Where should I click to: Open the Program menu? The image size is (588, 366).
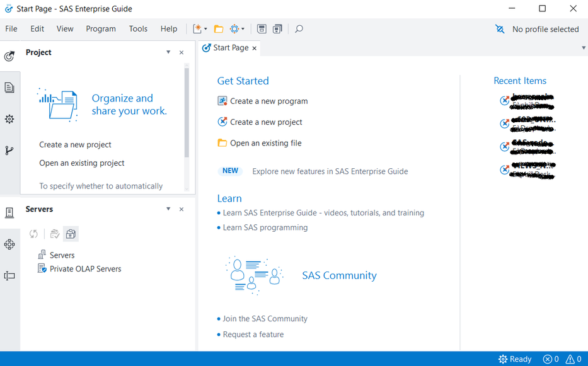(x=101, y=29)
